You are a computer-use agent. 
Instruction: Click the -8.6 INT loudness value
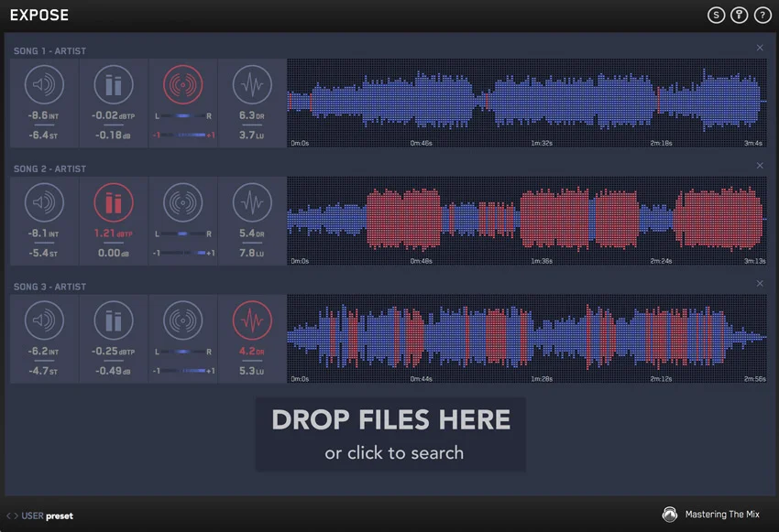point(43,115)
